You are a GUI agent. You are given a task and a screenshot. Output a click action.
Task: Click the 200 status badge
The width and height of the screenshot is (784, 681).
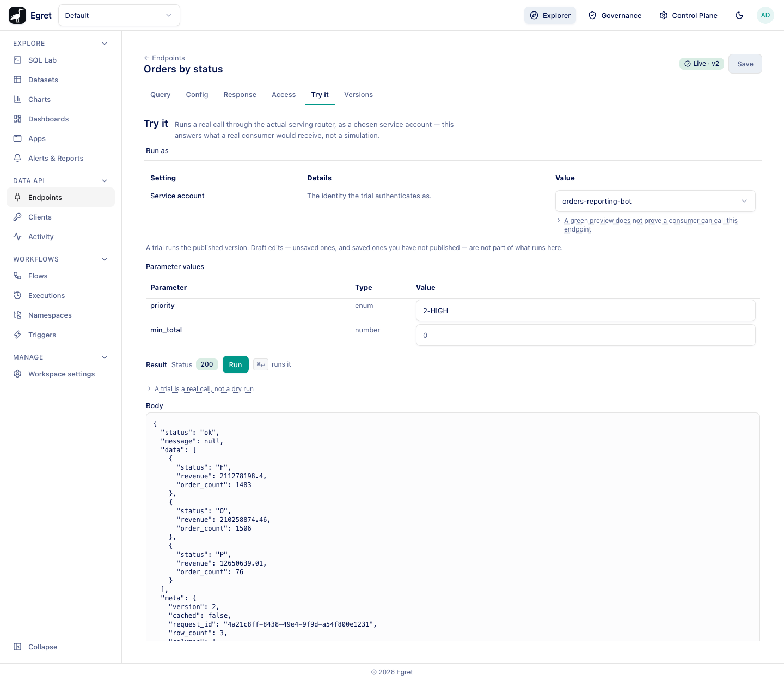pyautogui.click(x=207, y=364)
